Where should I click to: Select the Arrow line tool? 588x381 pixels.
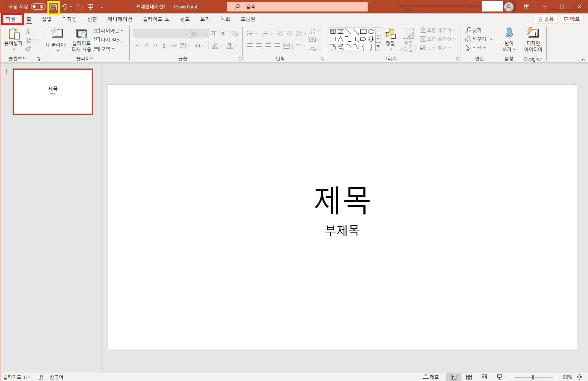point(356,31)
